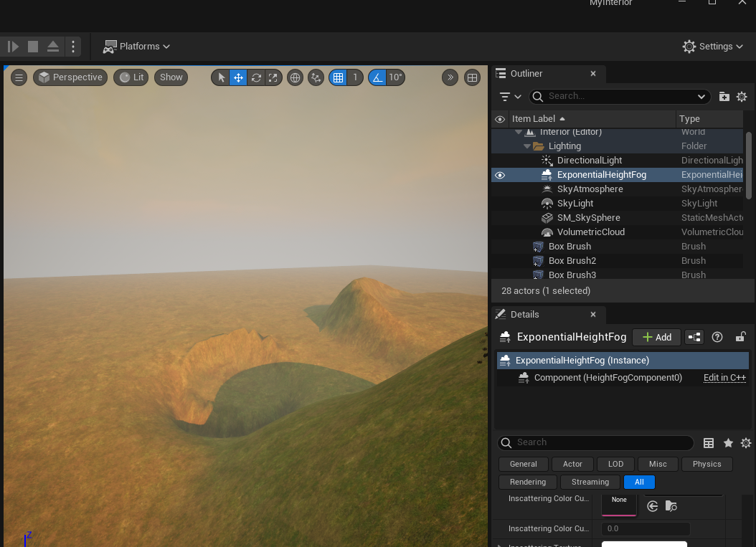The image size is (756, 547).
Task: Expand the Outliner search dropdown arrow
Action: (x=701, y=96)
